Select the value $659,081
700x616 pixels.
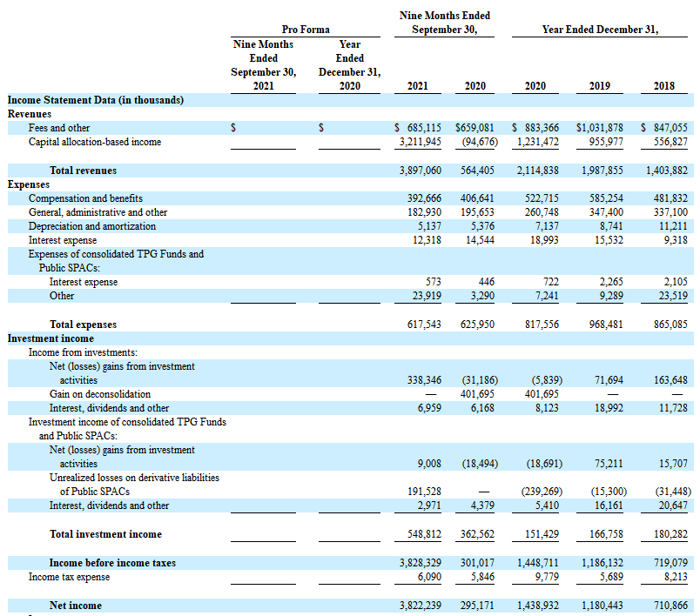[475, 128]
